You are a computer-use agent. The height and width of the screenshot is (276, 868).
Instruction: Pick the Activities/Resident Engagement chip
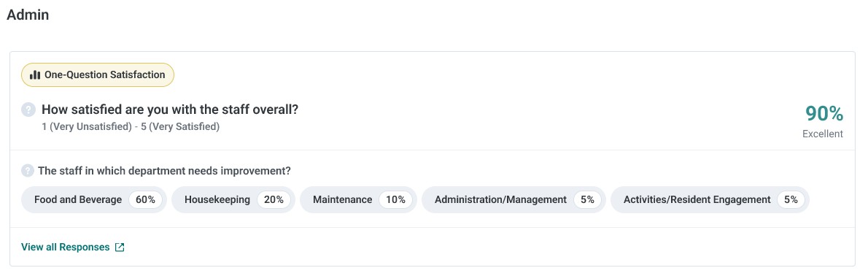710,199
